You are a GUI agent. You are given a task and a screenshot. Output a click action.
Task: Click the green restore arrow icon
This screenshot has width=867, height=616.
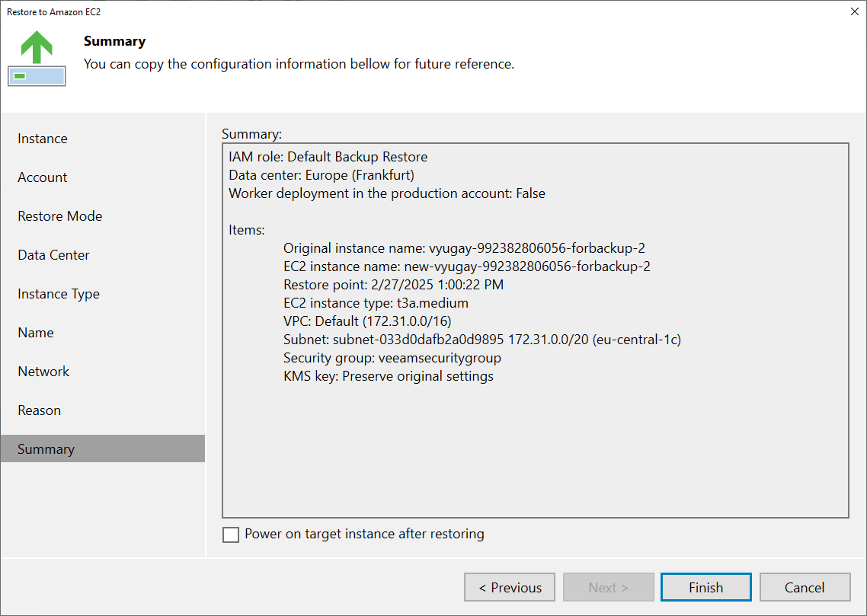pos(37,58)
